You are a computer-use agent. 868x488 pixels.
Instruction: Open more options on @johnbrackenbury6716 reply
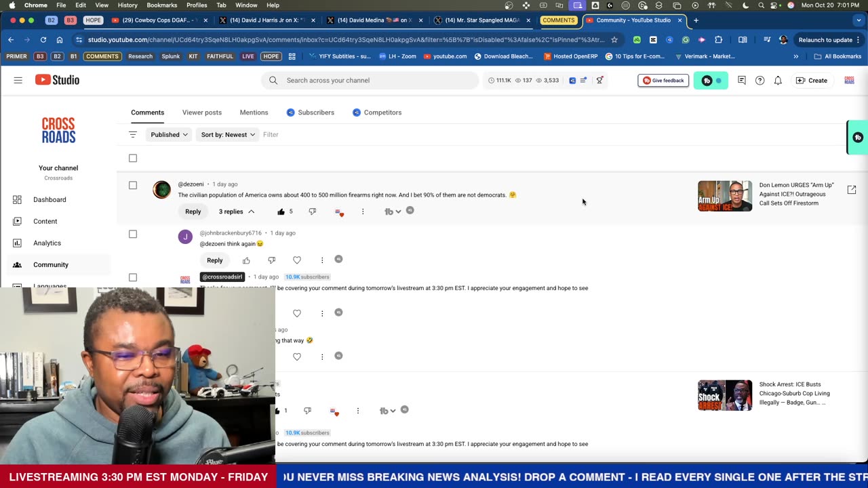[x=322, y=260]
